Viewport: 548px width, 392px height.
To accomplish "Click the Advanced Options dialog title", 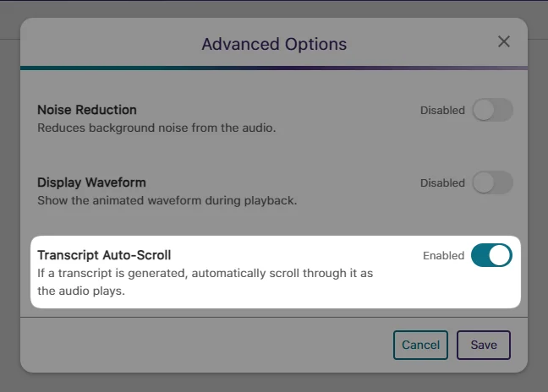I will point(274,44).
